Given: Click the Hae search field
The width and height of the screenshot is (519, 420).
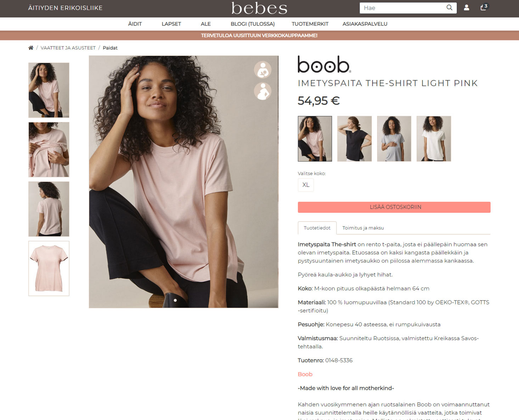Looking at the screenshot, I should click(403, 8).
